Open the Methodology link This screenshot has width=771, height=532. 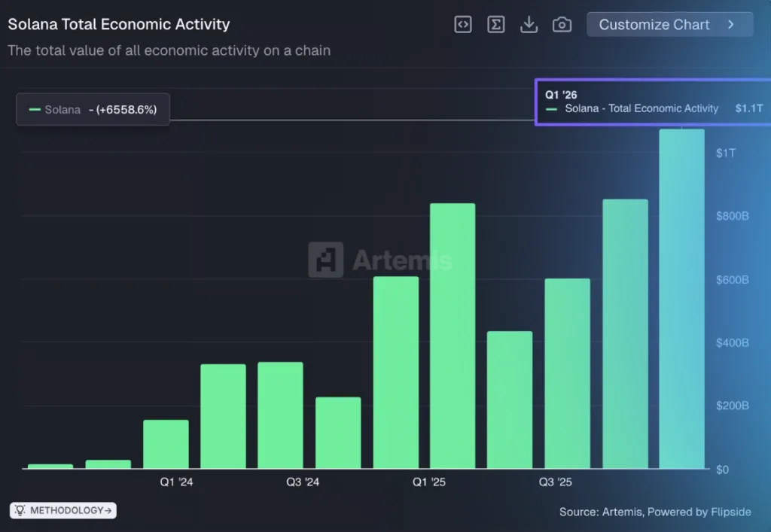(x=63, y=510)
